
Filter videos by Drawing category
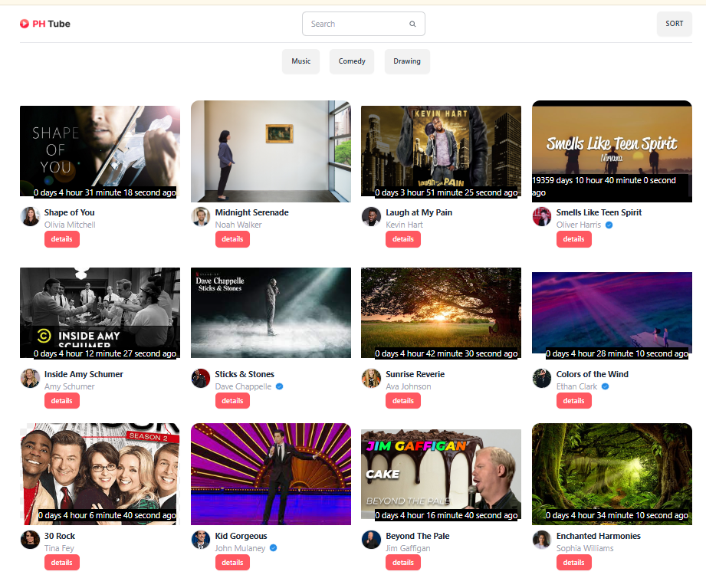pos(407,61)
